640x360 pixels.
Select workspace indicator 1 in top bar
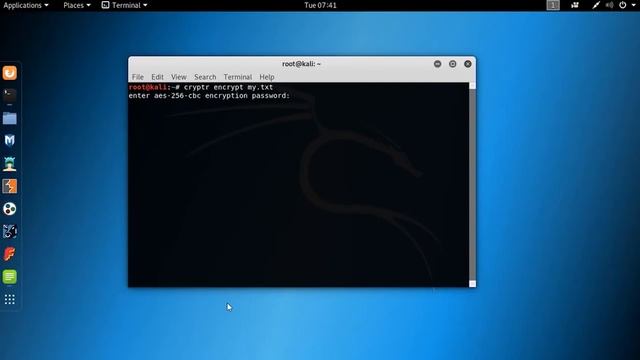coord(553,5)
